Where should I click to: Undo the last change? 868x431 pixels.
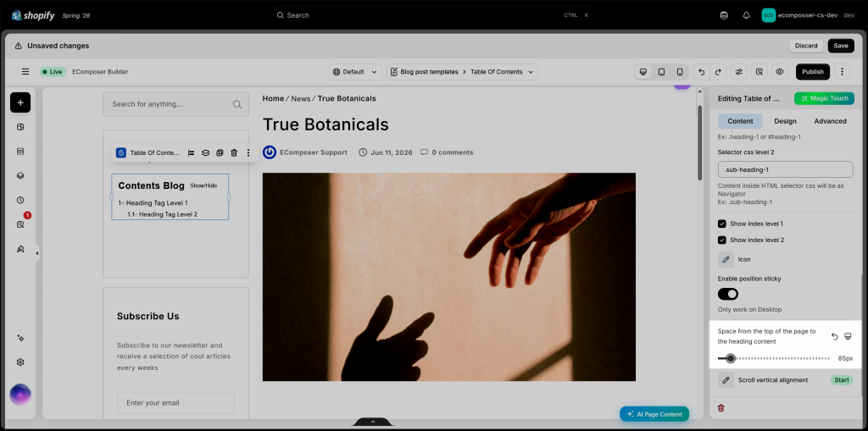(x=701, y=72)
